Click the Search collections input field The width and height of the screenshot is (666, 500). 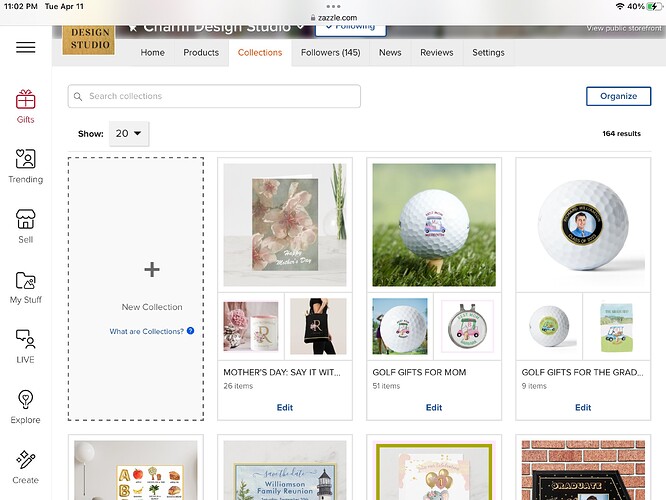(x=214, y=96)
